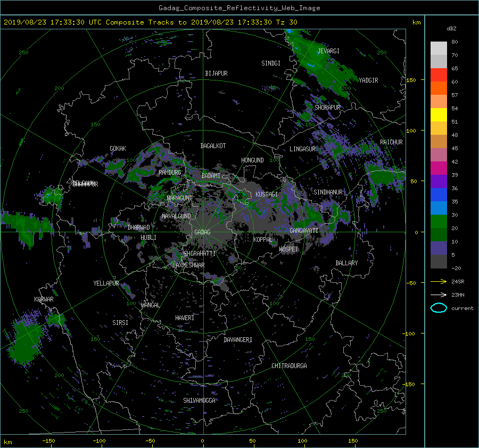Click the yellow 100 bottom axis tick label

(302, 441)
